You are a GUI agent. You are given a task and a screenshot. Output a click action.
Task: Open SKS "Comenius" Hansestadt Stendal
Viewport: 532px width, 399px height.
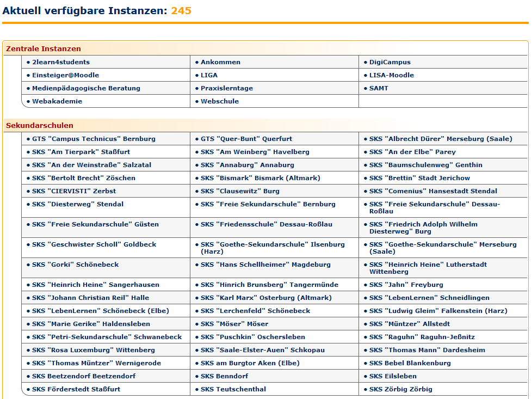coord(433,191)
